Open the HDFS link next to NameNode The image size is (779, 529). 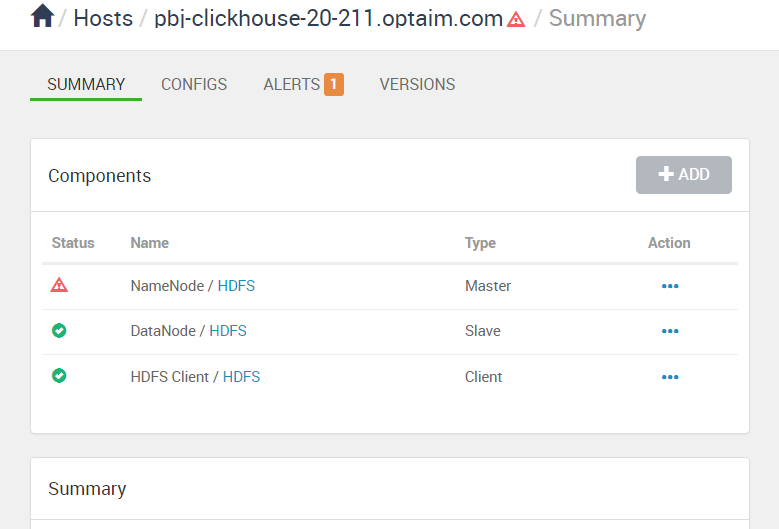pos(236,286)
